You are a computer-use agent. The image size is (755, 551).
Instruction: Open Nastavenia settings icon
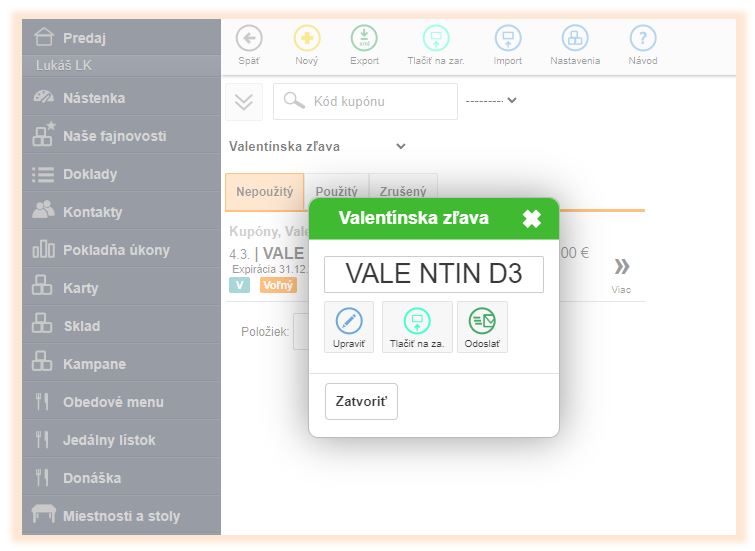575,39
